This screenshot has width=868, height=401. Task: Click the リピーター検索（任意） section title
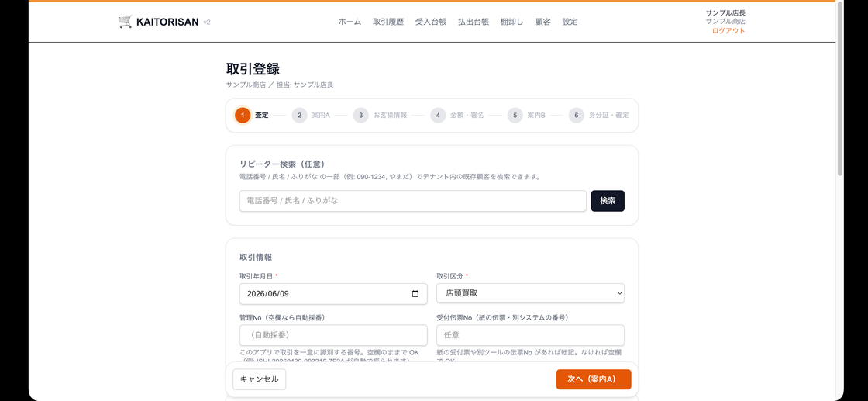pos(282,164)
